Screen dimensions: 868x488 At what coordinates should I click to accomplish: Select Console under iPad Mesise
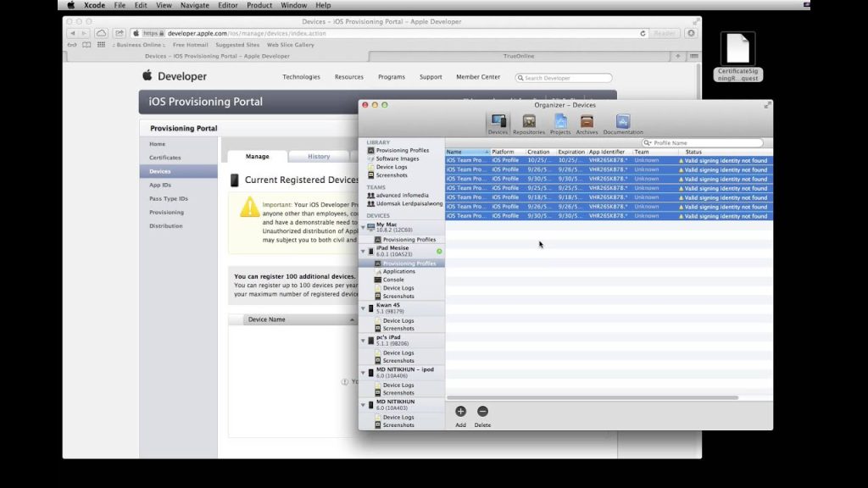point(393,280)
